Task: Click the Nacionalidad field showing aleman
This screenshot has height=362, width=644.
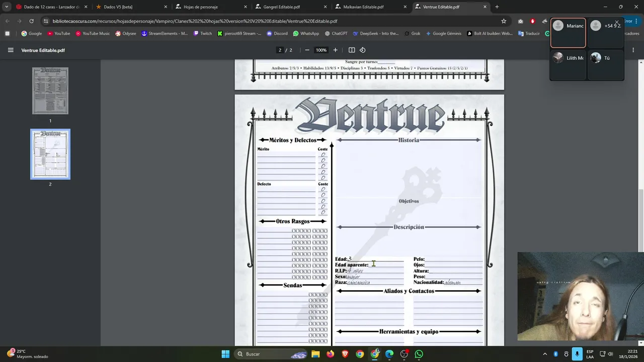Action: point(463,283)
